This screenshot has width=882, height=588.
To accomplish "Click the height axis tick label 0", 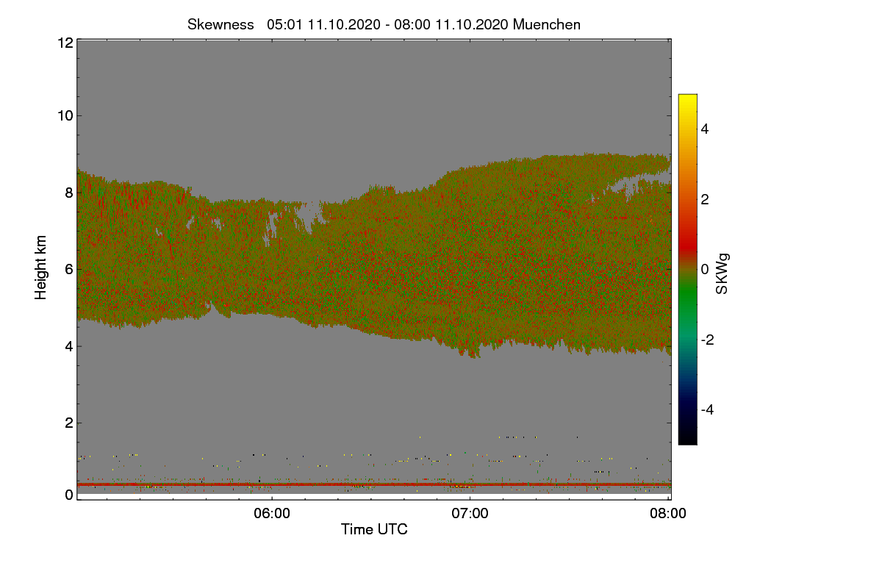I will click(x=69, y=495).
